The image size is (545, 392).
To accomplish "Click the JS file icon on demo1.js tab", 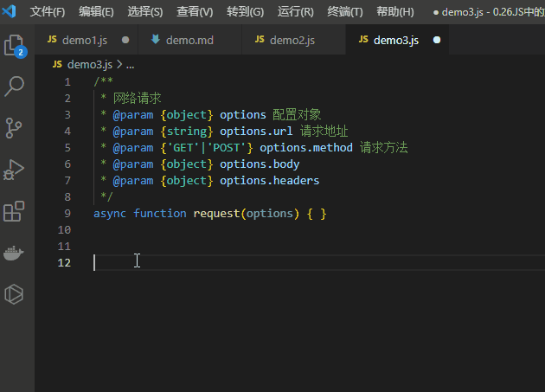I will click(52, 39).
